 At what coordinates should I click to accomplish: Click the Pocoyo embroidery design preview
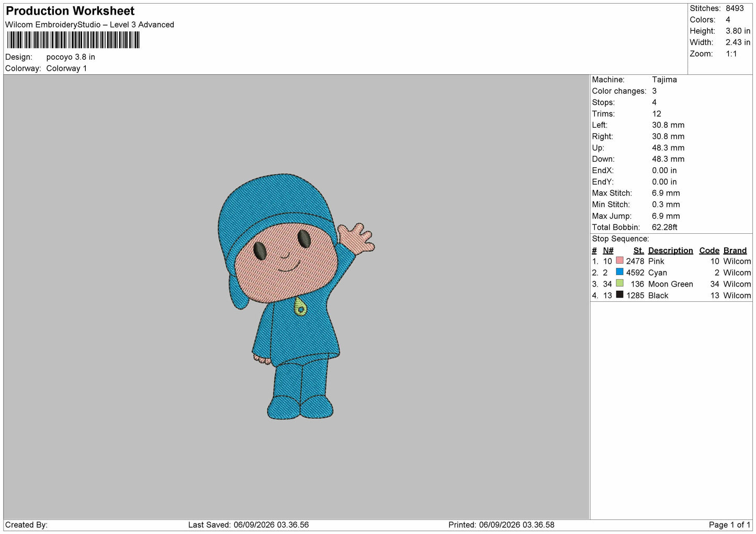coord(296,297)
